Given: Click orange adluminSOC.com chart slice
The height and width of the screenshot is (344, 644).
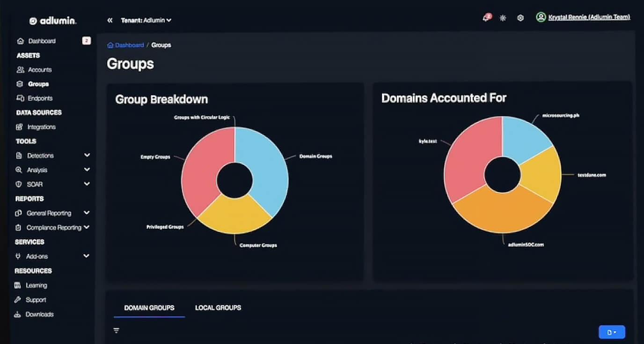Looking at the screenshot, I should (502, 213).
